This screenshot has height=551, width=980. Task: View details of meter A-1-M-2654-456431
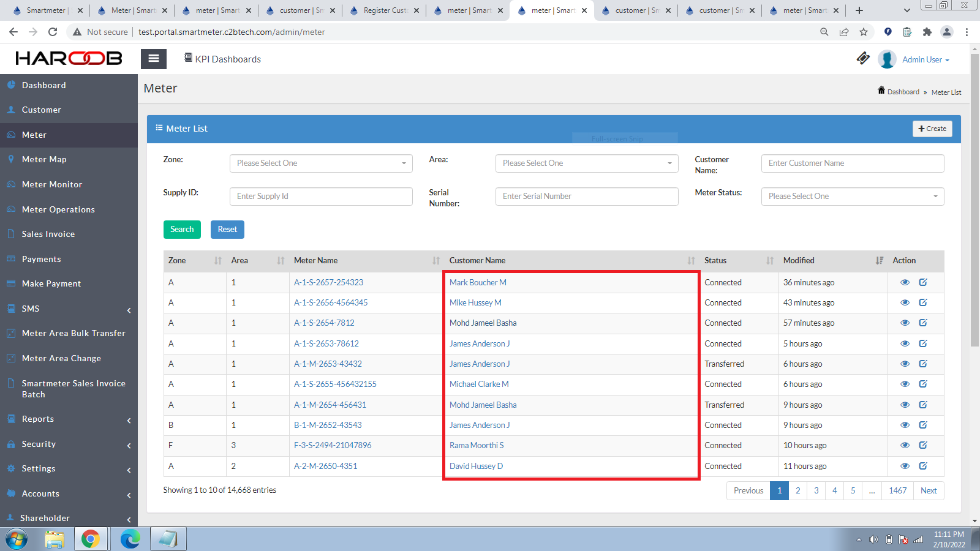pos(905,405)
